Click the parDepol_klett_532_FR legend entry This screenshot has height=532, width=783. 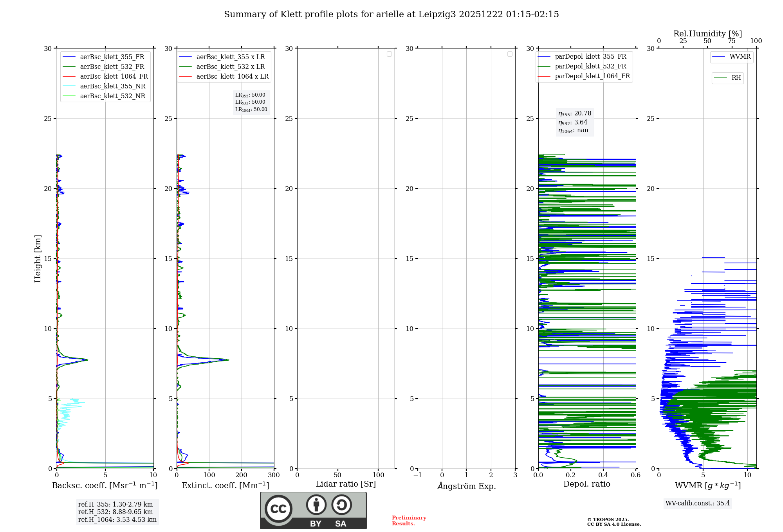coord(590,66)
